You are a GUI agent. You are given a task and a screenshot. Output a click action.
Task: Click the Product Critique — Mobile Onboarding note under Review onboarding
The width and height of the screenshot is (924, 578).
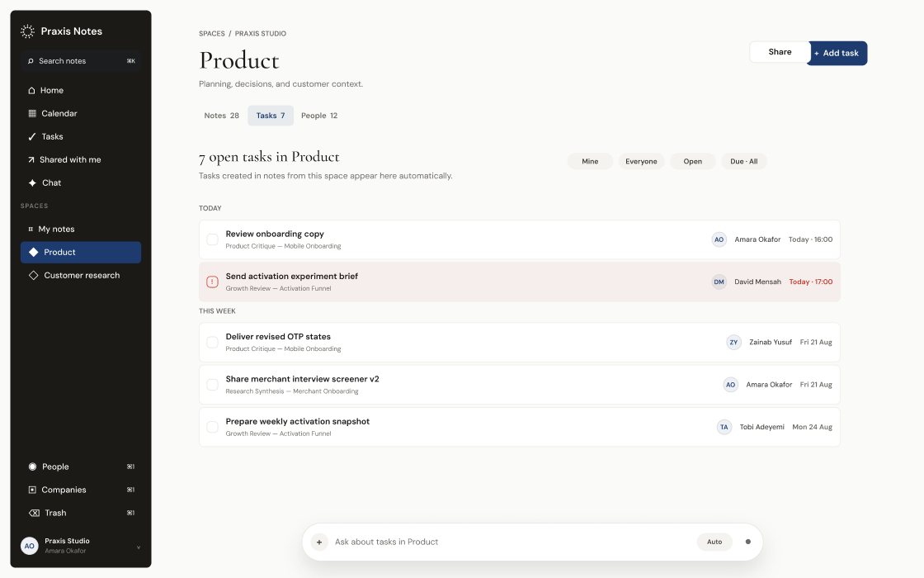[x=284, y=246]
